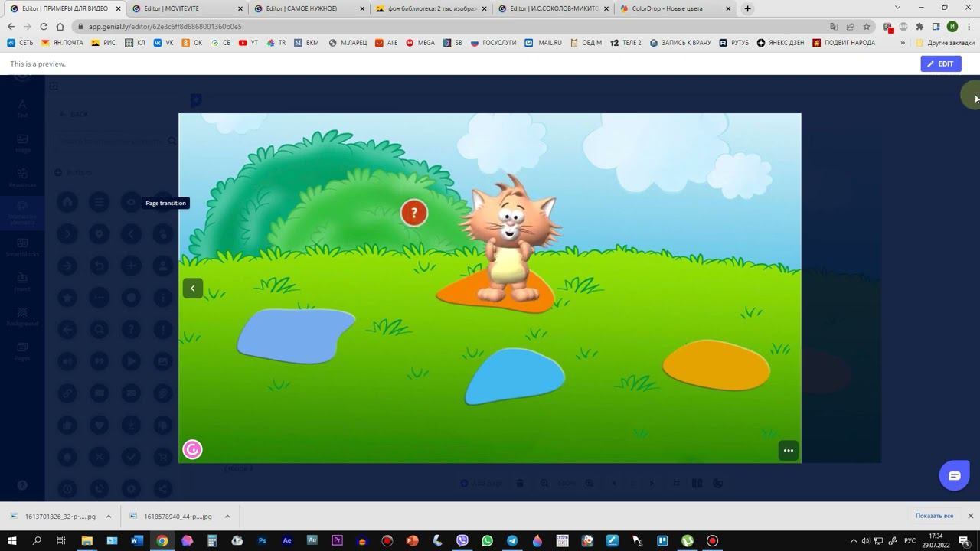Open After Effects from the taskbar

[287, 541]
